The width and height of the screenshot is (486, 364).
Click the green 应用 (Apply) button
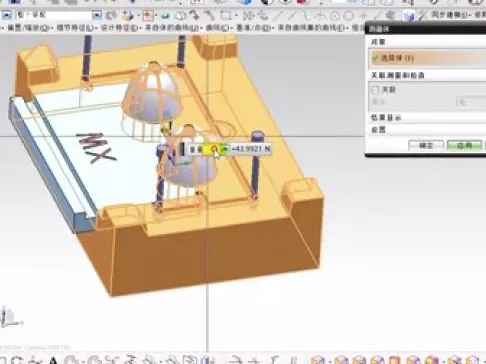pyautogui.click(x=464, y=145)
